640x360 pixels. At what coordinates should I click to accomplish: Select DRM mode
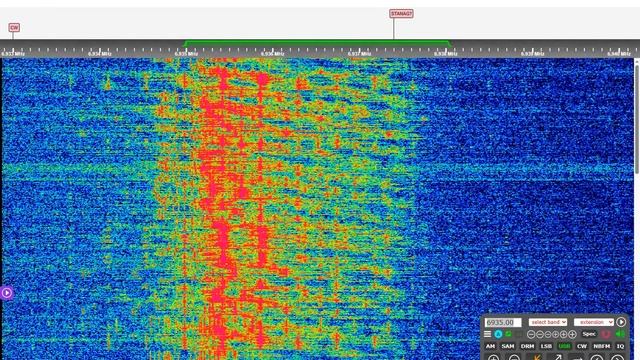(x=527, y=346)
